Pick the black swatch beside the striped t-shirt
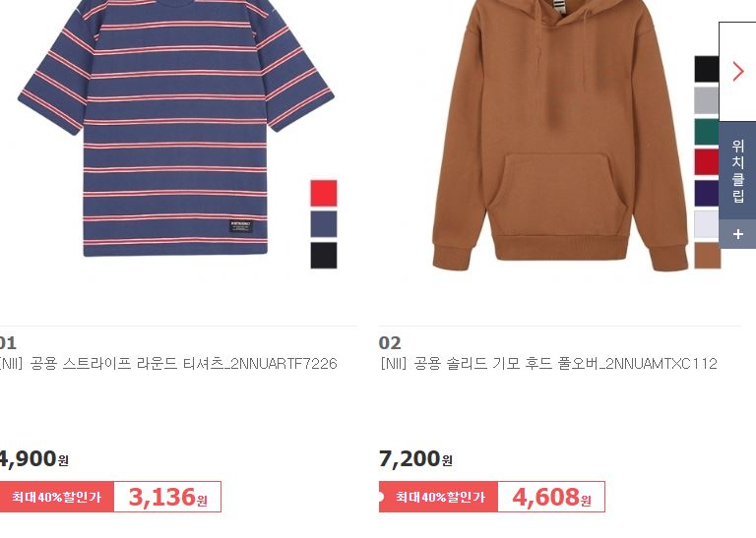The height and width of the screenshot is (538, 756). pos(324,256)
